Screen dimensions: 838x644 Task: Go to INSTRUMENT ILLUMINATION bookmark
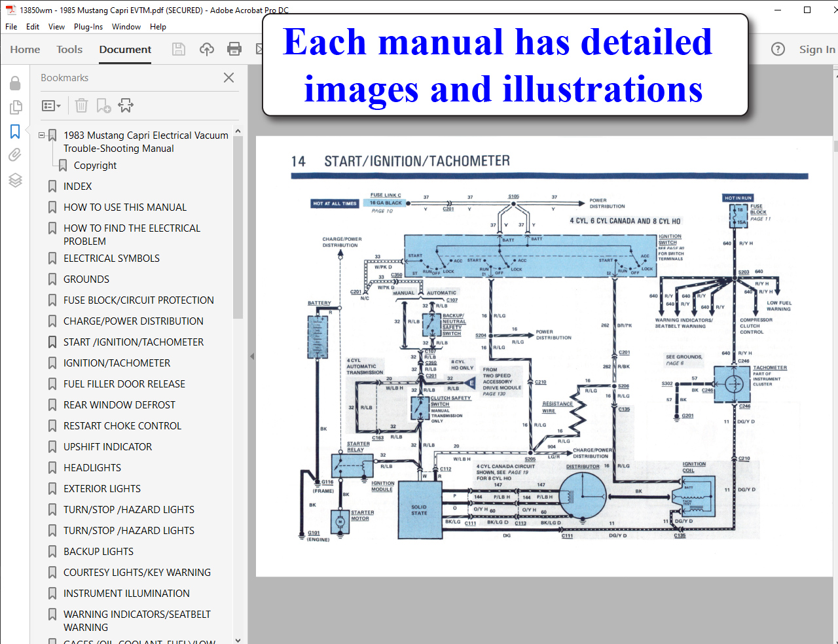126,594
